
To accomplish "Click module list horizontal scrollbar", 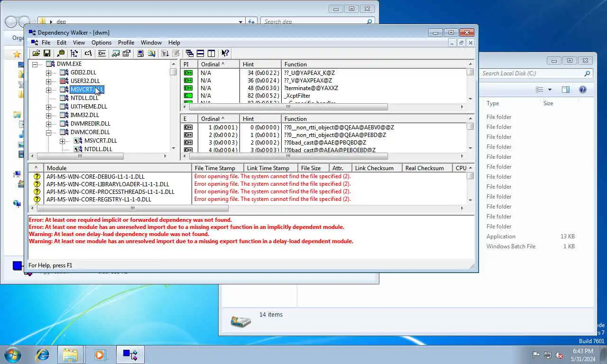I will [132, 208].
